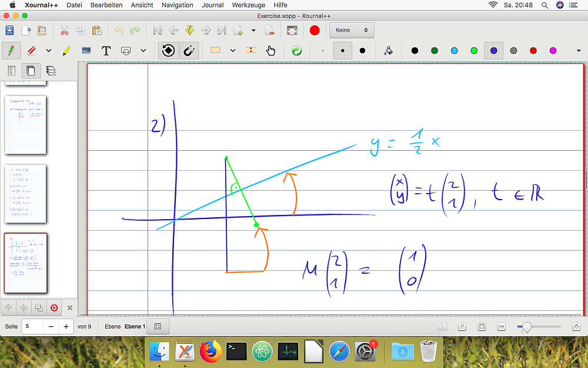The height and width of the screenshot is (368, 588).
Task: Choose thick pen thickness
Action: 362,50
